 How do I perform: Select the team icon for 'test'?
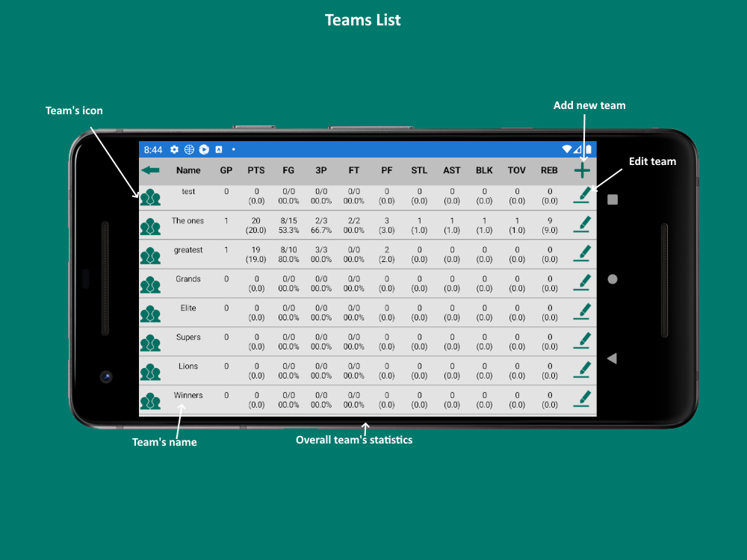pos(150,197)
